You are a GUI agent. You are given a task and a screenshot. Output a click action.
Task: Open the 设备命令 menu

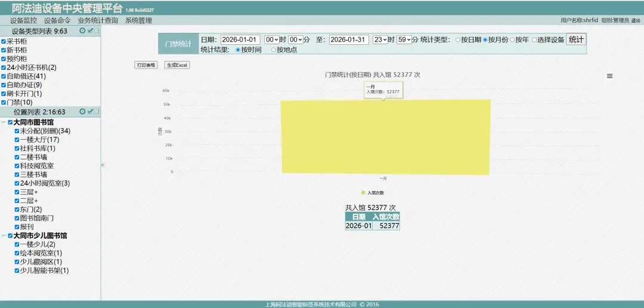pos(57,20)
